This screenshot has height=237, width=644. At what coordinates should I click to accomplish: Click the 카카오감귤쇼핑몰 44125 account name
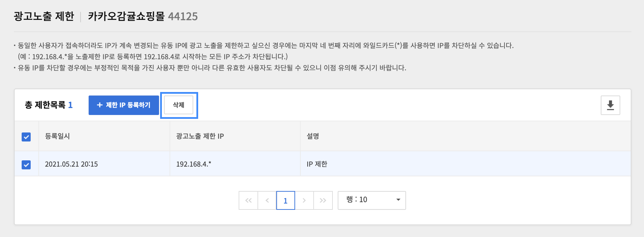pyautogui.click(x=143, y=16)
